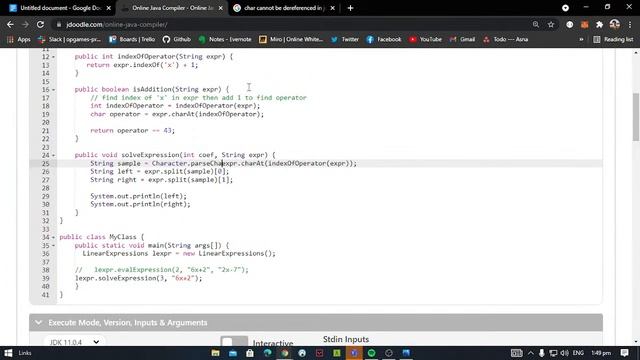Open the tab search dropdown circle
This screenshot has width=640, height=360.
(565, 8)
